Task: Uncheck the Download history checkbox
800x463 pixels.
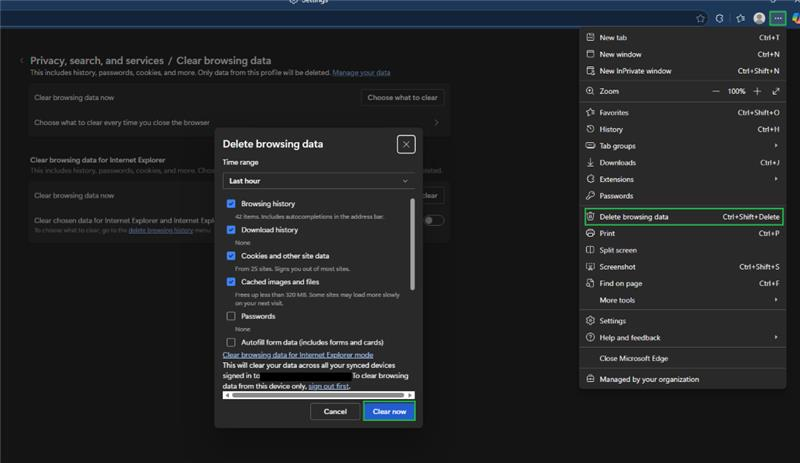Action: [x=231, y=230]
